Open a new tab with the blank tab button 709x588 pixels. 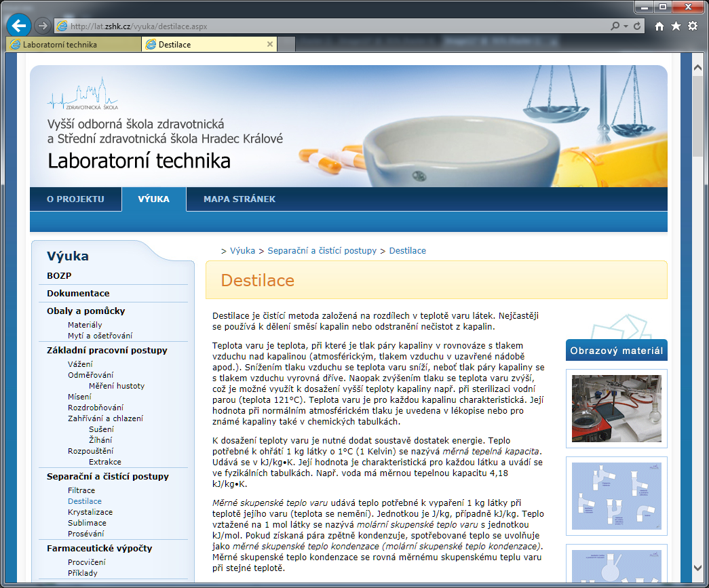click(286, 44)
